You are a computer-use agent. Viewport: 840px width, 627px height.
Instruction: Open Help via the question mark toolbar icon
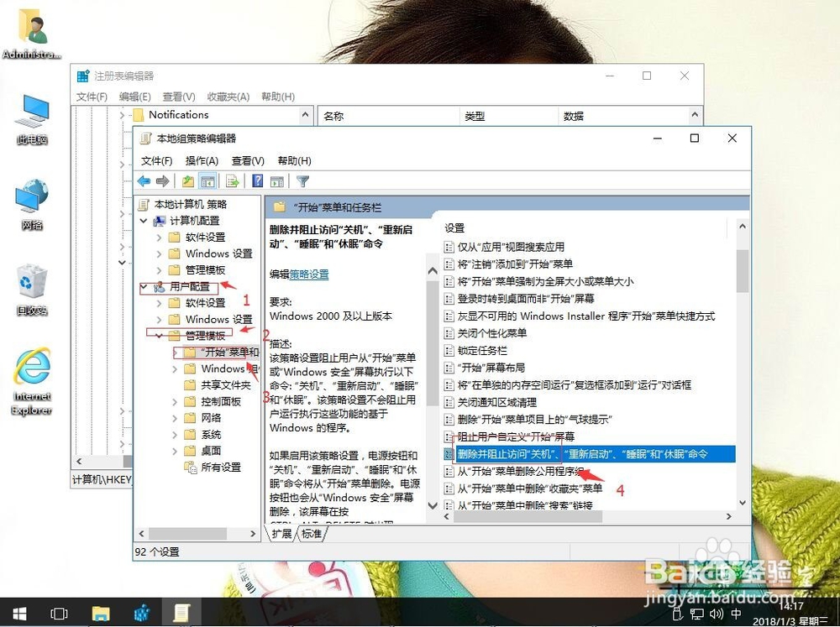click(x=257, y=180)
